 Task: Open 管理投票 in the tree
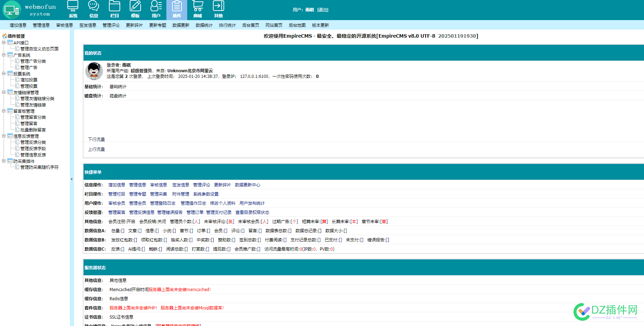click(x=29, y=86)
